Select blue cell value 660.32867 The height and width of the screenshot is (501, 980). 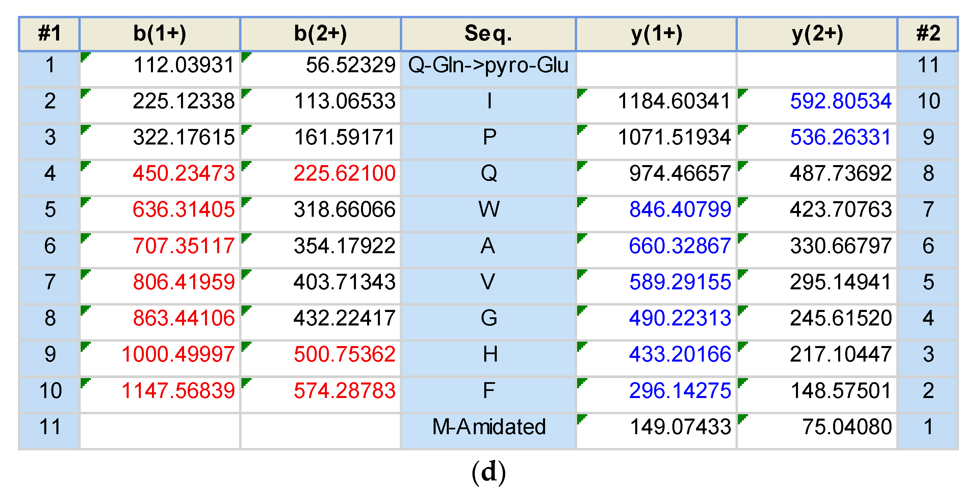(656, 249)
